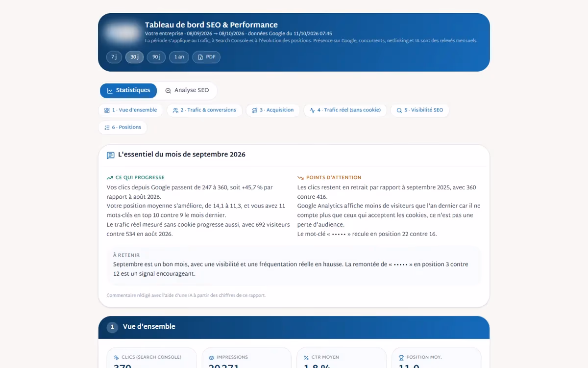
Task: Click the POSITION MOY. card label
Action: click(424, 357)
